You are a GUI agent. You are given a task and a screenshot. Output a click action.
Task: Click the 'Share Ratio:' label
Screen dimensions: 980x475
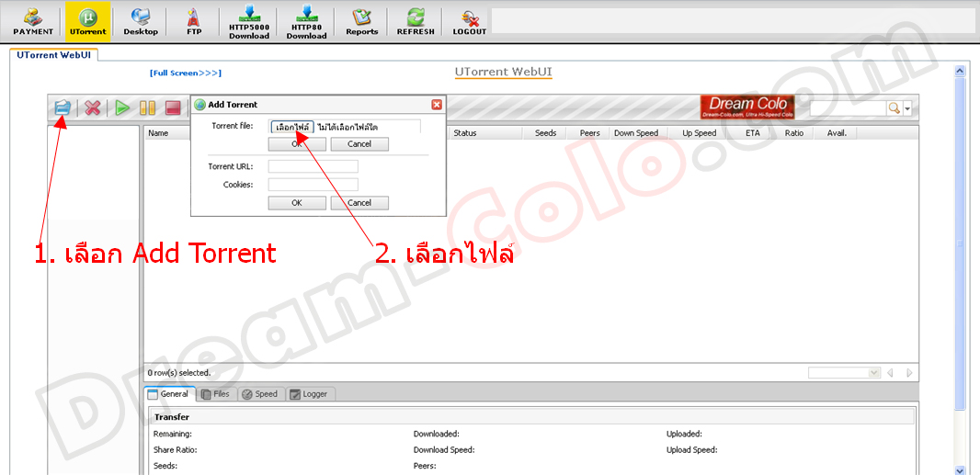tap(175, 449)
